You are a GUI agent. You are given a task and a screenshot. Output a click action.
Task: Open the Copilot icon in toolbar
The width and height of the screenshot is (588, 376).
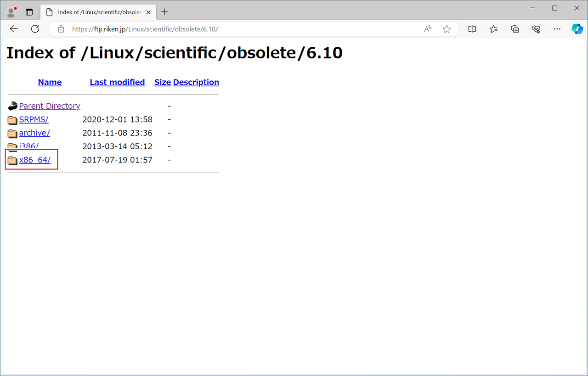577,29
